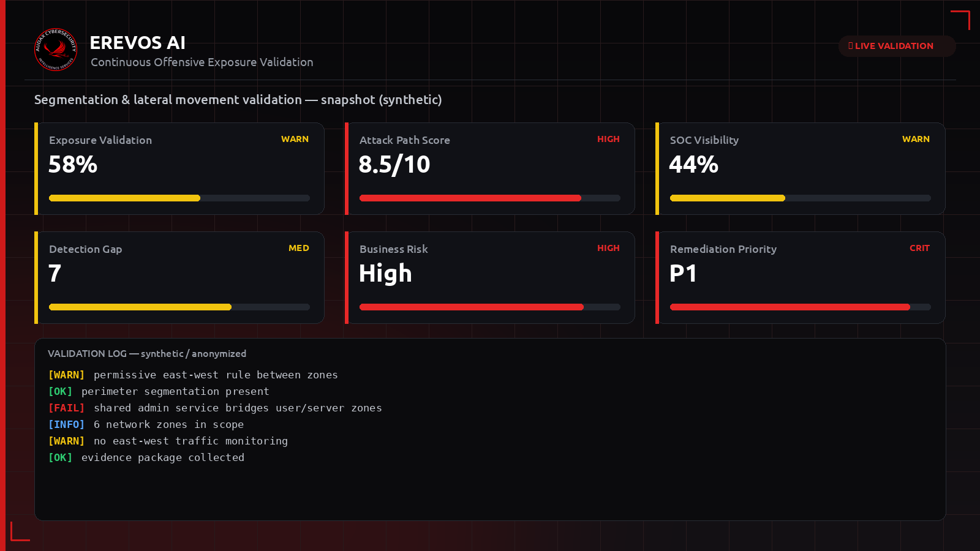
Task: Click the 58% exposure value
Action: (x=73, y=165)
